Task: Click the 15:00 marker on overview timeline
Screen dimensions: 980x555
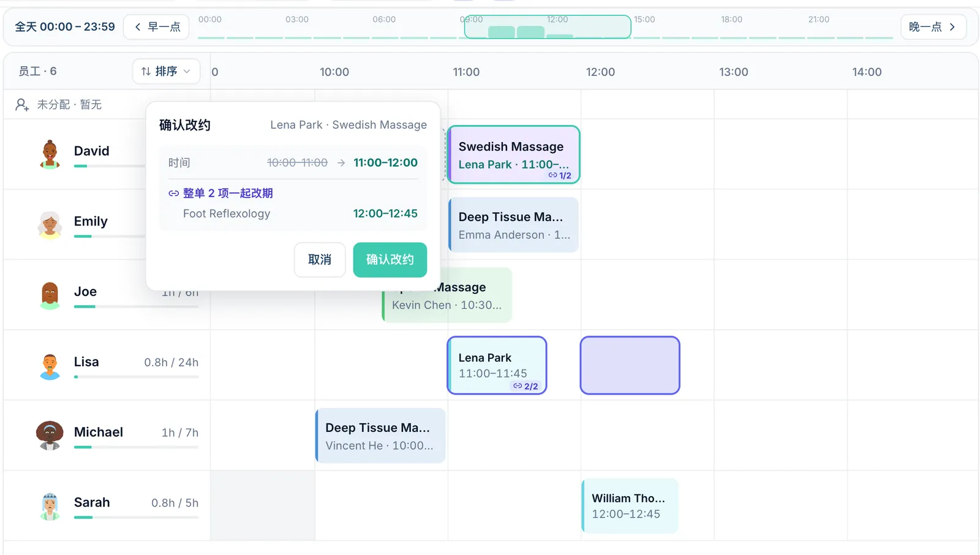Action: click(644, 20)
